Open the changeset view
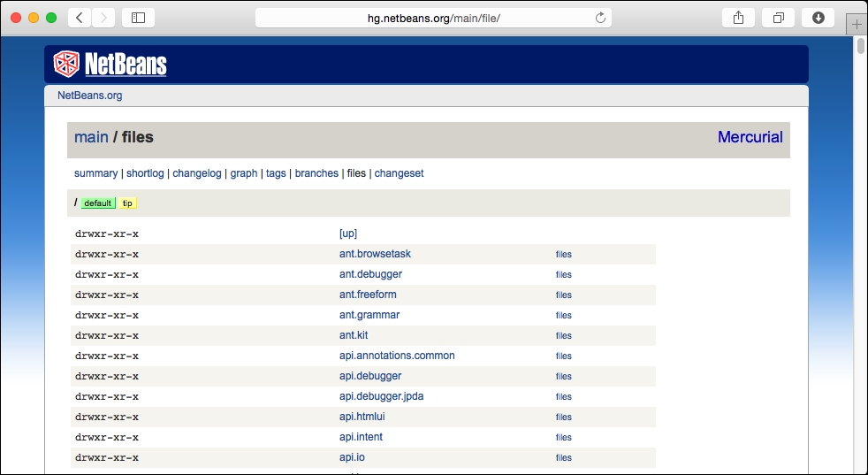 coord(400,173)
